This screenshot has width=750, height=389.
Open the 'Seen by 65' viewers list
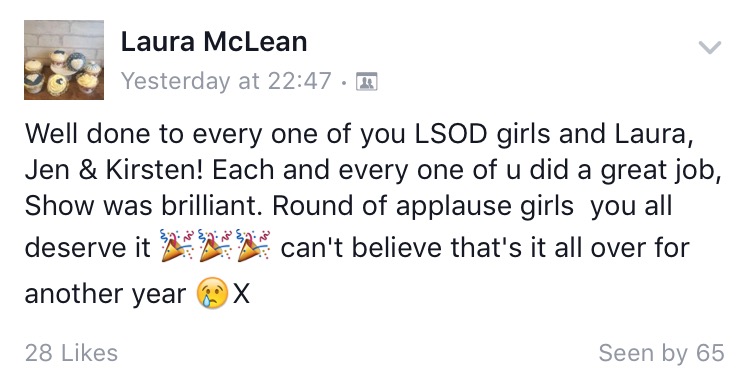pos(661,353)
